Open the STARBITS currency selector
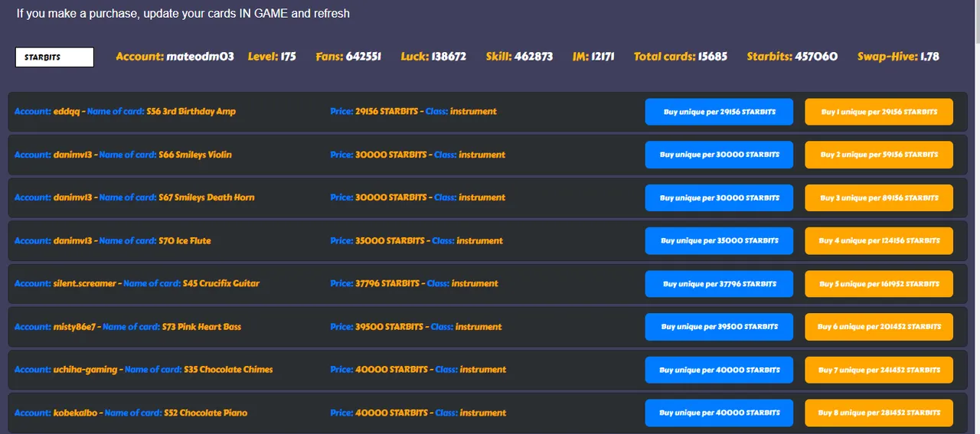980x434 pixels. coord(54,57)
